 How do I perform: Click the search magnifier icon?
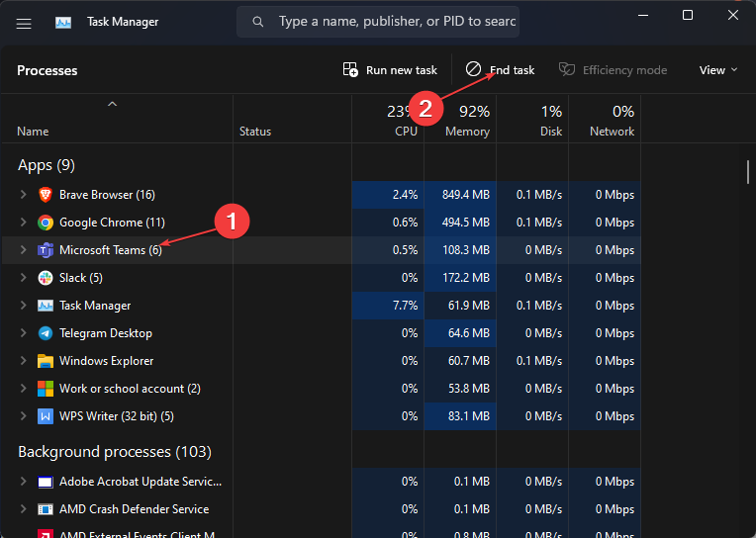point(258,22)
